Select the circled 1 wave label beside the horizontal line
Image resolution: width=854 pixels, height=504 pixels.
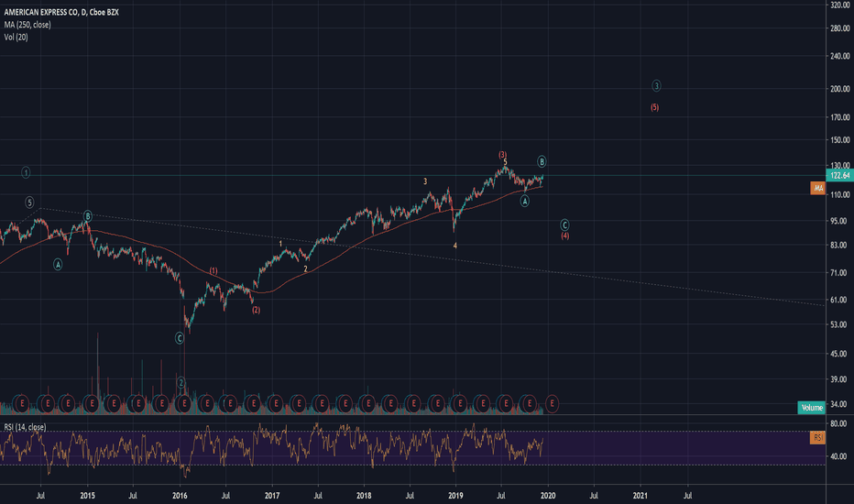point(26,172)
